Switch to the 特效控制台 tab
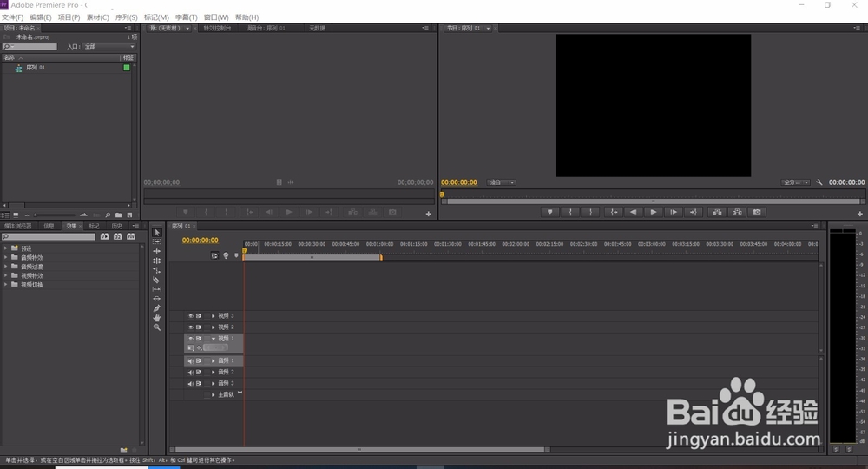This screenshot has width=868, height=469. coord(217,28)
